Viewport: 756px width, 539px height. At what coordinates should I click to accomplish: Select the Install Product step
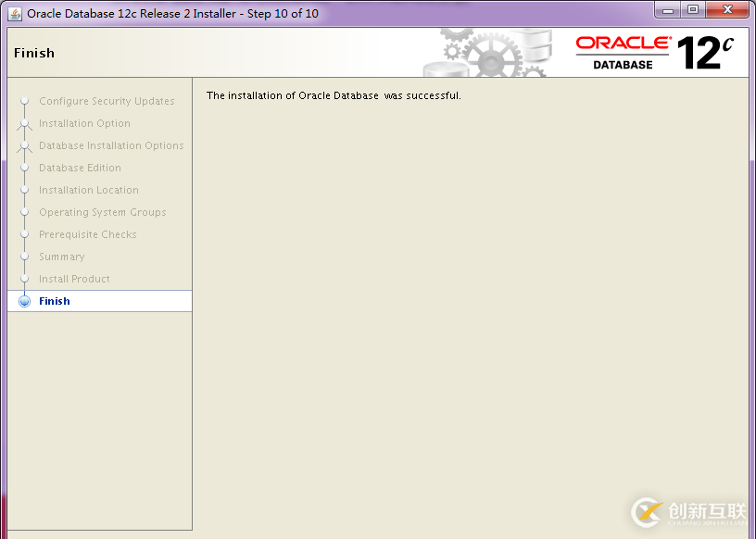(x=74, y=279)
